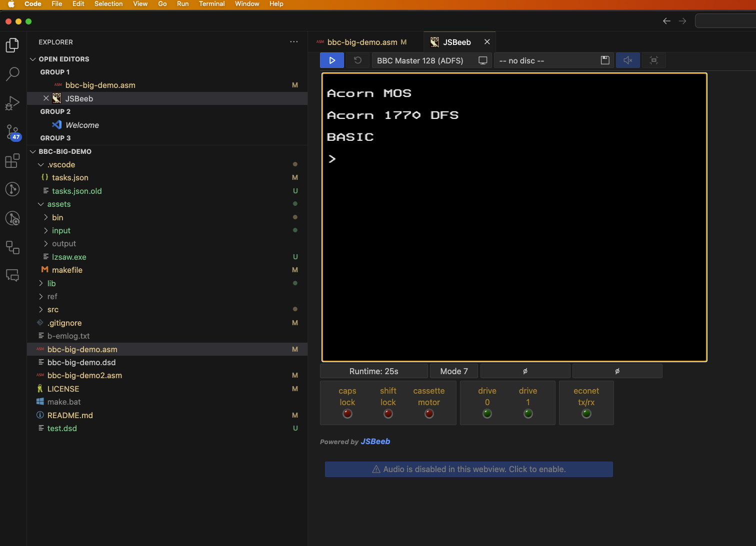This screenshot has width=756, height=546.
Task: Click the Runtime: 25s status field
Action: click(x=374, y=371)
